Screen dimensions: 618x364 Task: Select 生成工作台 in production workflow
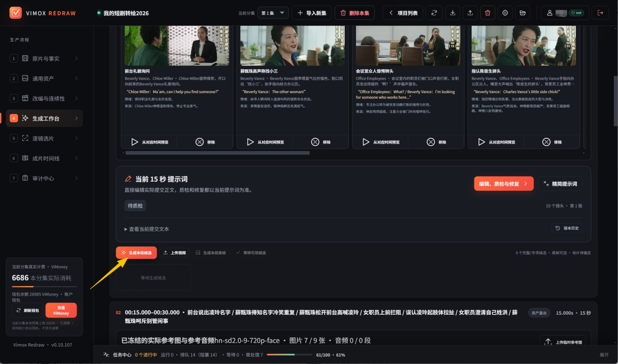[x=44, y=118]
